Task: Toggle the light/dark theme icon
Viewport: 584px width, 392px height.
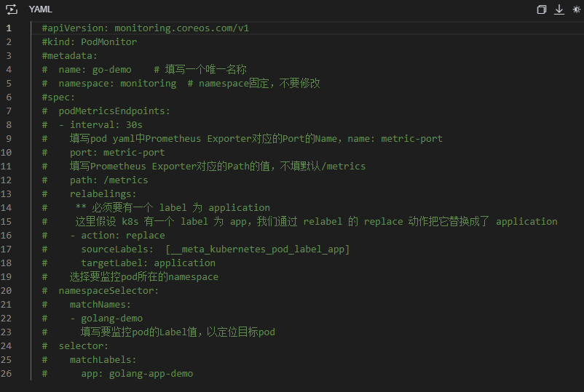Action: [x=577, y=9]
